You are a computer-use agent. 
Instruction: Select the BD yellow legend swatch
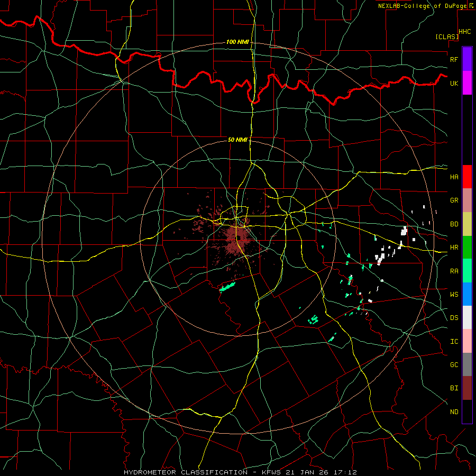tap(467, 224)
